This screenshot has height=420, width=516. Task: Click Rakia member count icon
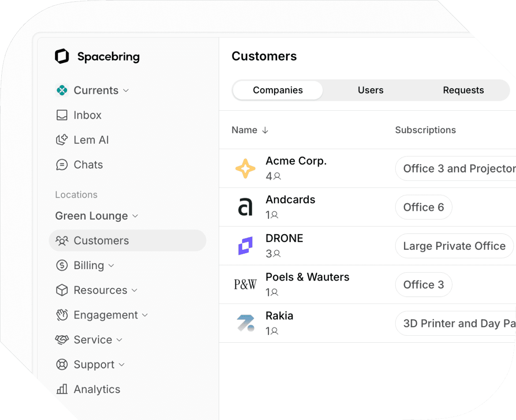click(275, 331)
